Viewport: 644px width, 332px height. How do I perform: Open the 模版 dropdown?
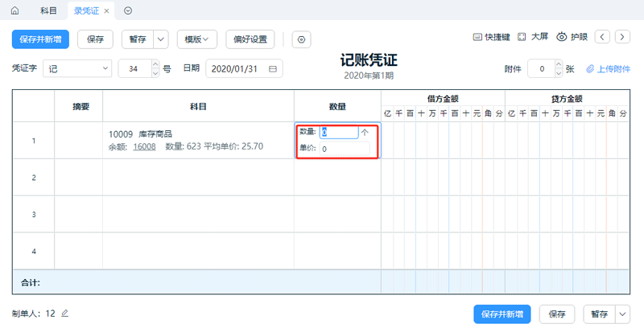click(196, 39)
